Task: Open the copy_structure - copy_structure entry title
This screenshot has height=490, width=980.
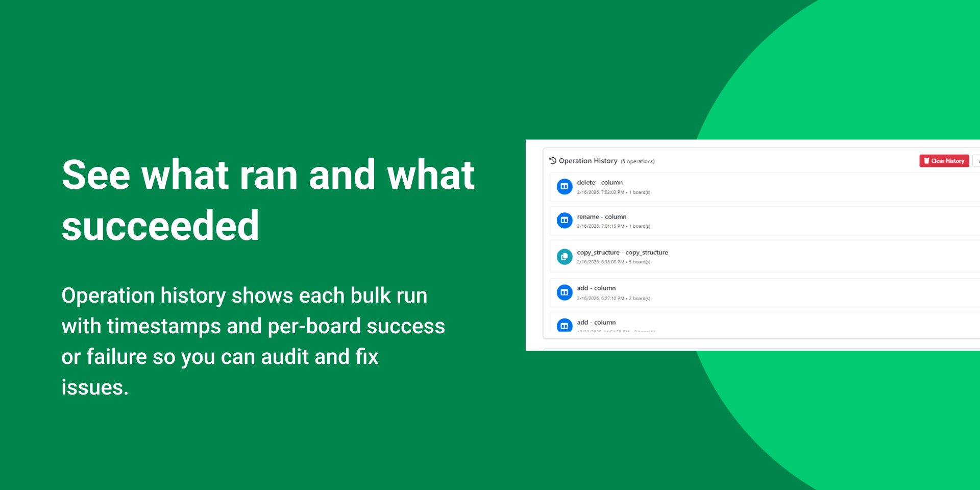Action: [622, 252]
